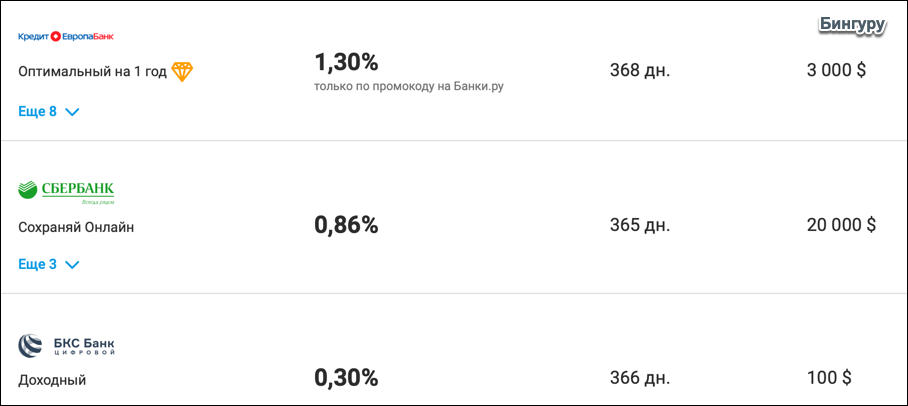
Task: Click the 3 000 $ minimum amount
Action: pos(836,71)
